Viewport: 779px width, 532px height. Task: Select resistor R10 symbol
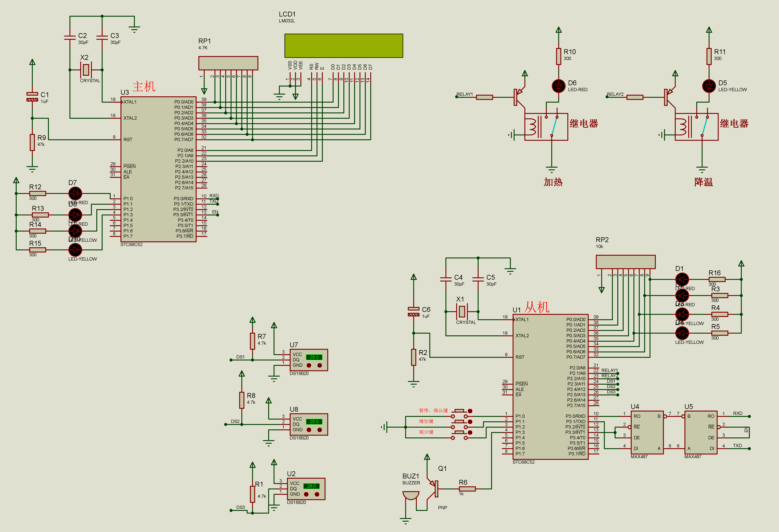point(558,56)
